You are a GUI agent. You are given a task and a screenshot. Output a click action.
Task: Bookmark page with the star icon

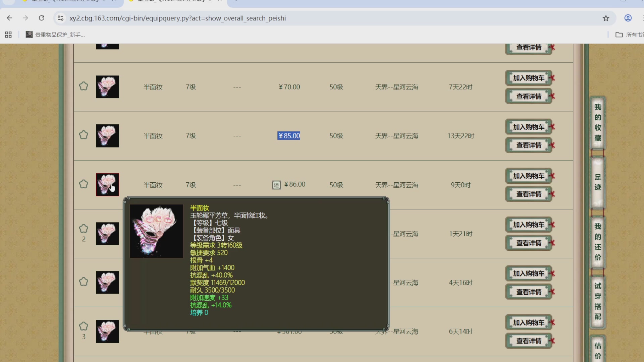tap(606, 18)
